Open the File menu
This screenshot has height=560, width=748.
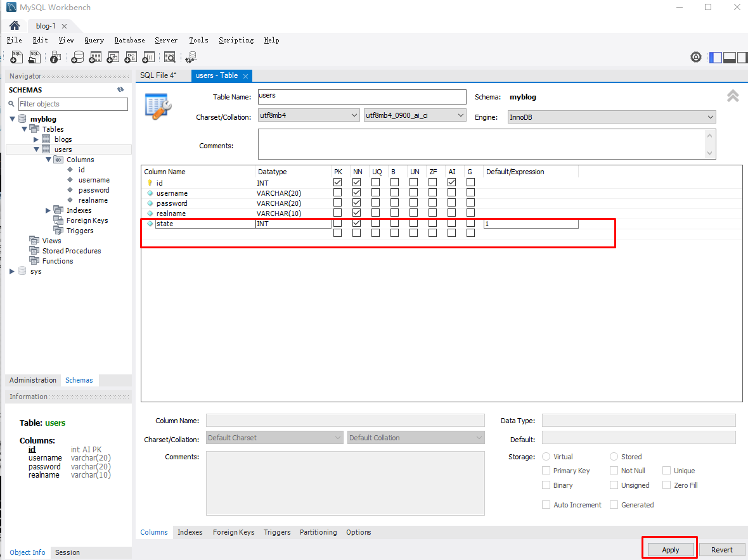(x=15, y=40)
